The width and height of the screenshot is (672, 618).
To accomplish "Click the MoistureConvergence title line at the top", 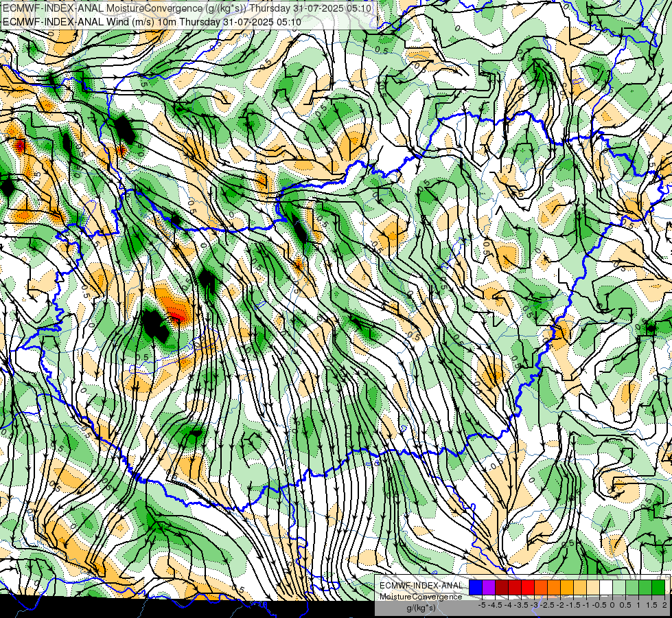I will point(187,8).
